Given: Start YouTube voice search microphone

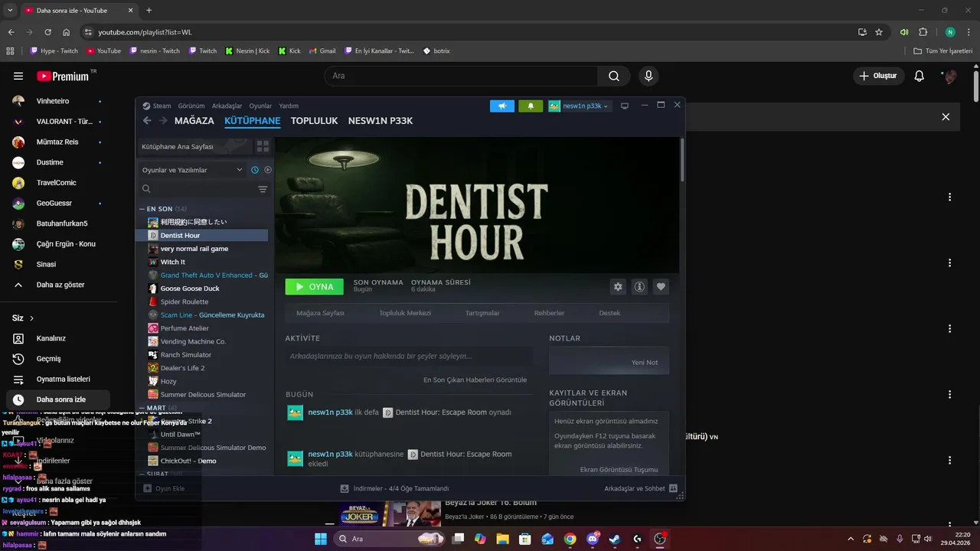Looking at the screenshot, I should 648,76.
